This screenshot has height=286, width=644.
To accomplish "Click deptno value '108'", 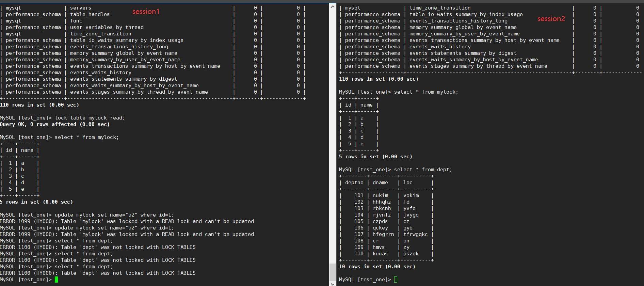I will (359, 241).
